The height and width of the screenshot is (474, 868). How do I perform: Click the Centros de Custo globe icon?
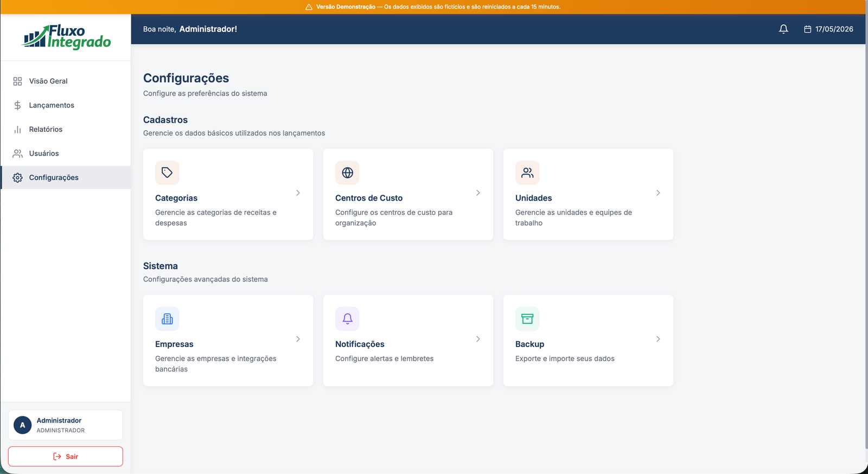pos(347,172)
